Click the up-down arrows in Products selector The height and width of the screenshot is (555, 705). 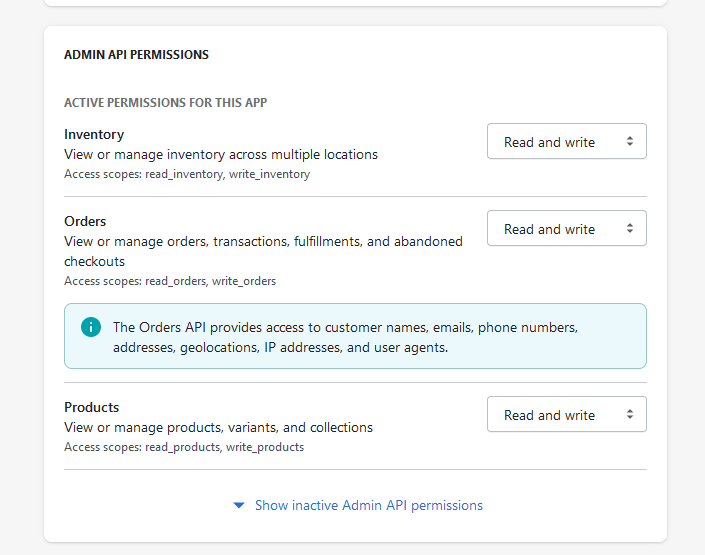tap(630, 414)
